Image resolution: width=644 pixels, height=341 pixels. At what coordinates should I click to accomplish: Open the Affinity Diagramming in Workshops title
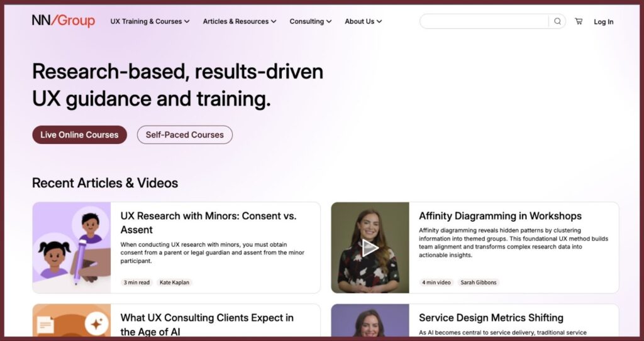(x=500, y=216)
